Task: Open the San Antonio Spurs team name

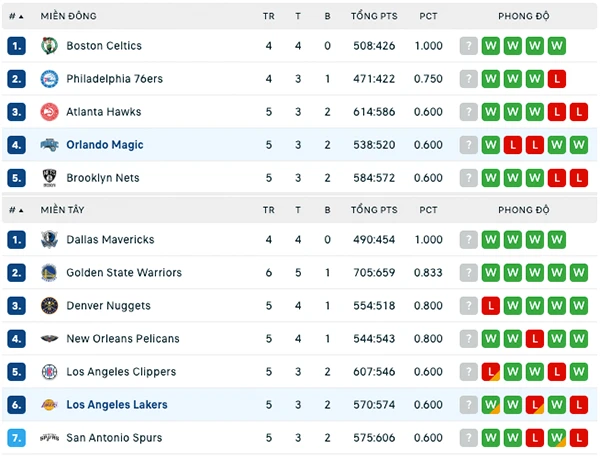Action: click(x=114, y=438)
